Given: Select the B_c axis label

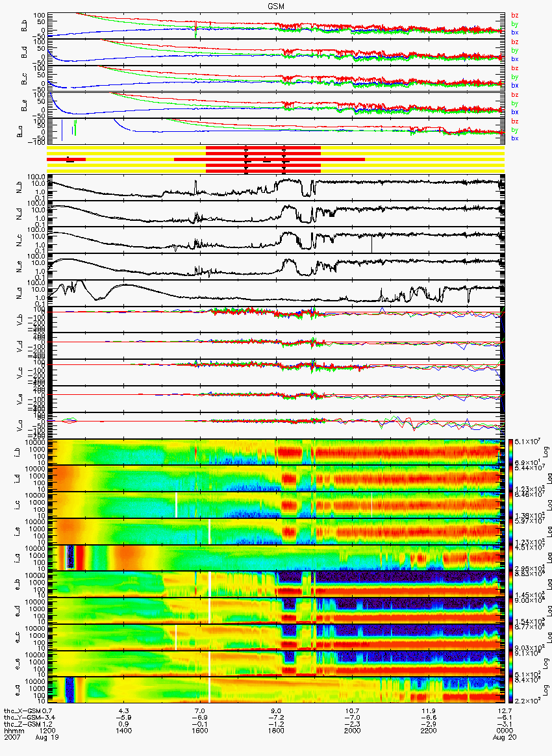Looking at the screenshot, I should click(24, 79).
